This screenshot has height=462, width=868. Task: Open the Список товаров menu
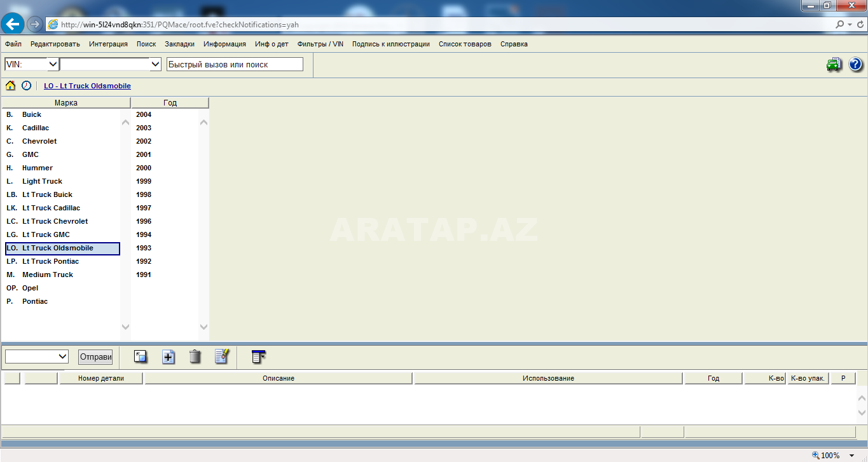tap(465, 44)
